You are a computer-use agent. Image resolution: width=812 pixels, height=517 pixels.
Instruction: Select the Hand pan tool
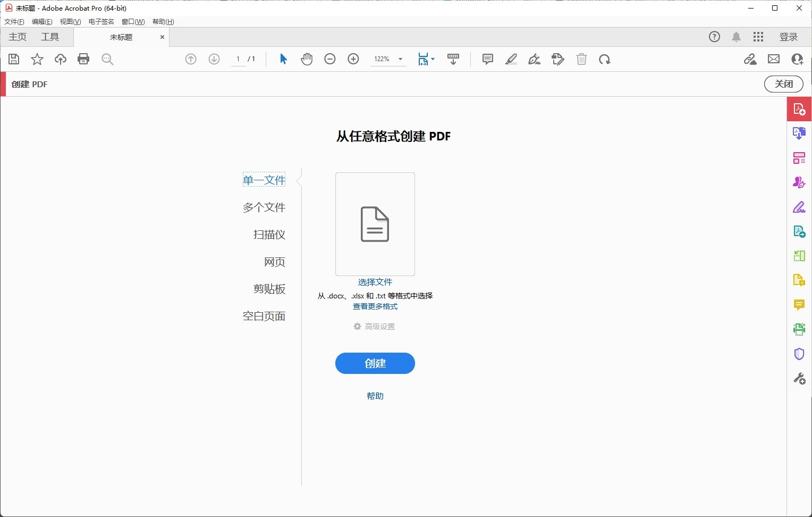pos(307,59)
